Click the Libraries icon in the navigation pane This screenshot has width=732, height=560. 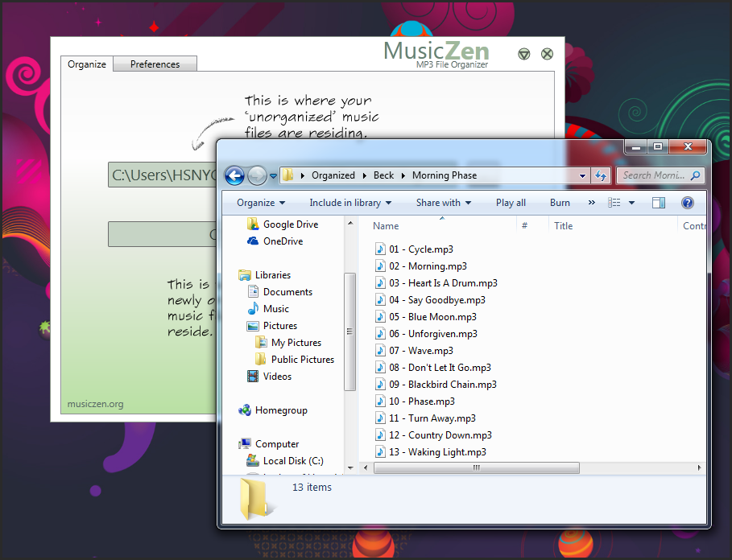pyautogui.click(x=245, y=275)
